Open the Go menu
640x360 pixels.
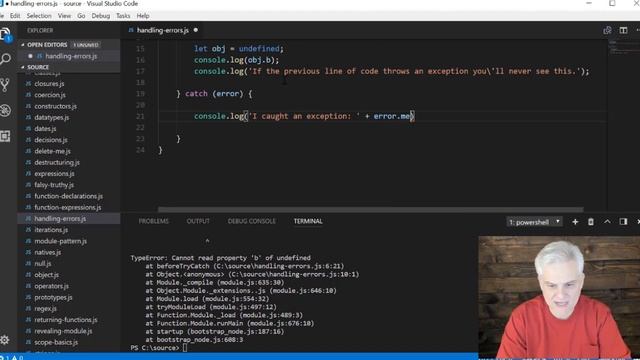pos(81,16)
